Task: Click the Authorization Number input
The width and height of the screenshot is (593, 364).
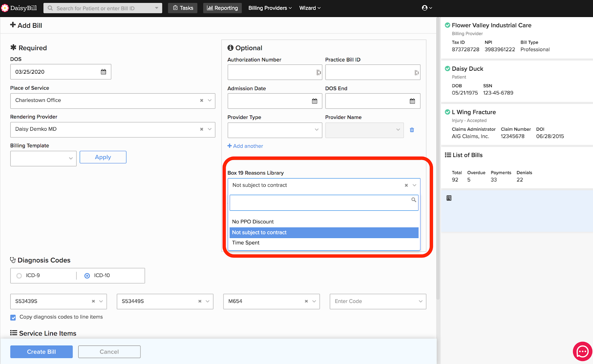Action: 275,72
